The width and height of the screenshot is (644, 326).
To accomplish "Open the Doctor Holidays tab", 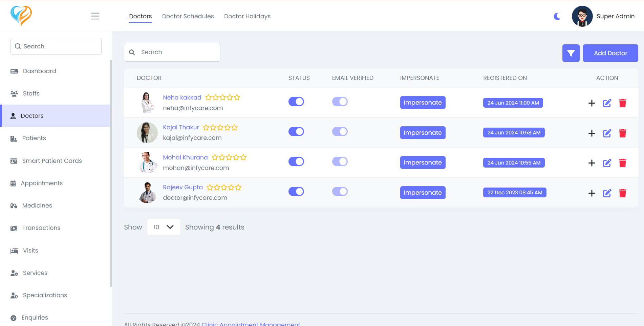I will [247, 16].
